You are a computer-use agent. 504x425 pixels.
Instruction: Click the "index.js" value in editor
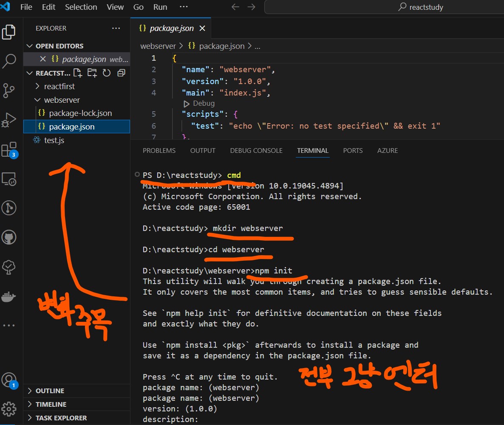tap(243, 93)
